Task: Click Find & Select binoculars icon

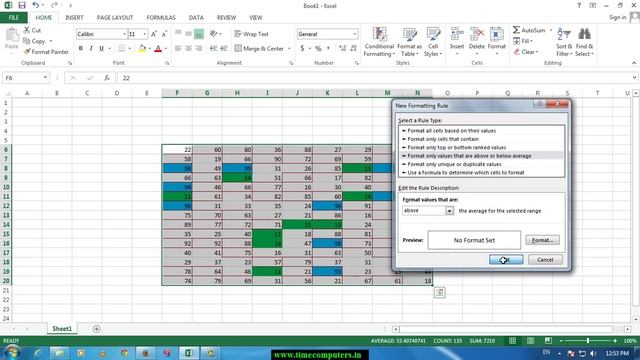Action: [584, 34]
